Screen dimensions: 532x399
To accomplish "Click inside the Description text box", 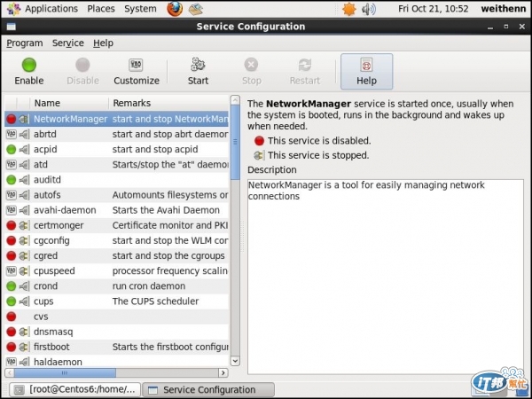I will tap(386, 277).
